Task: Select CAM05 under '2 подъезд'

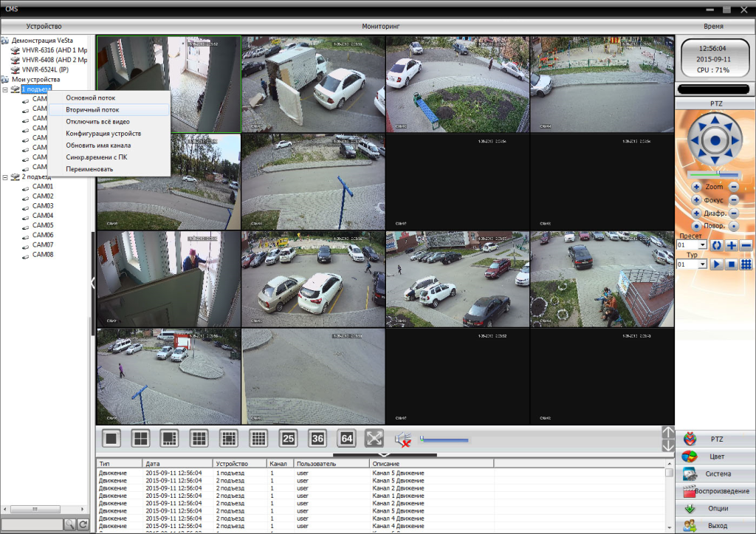Action: click(x=43, y=225)
